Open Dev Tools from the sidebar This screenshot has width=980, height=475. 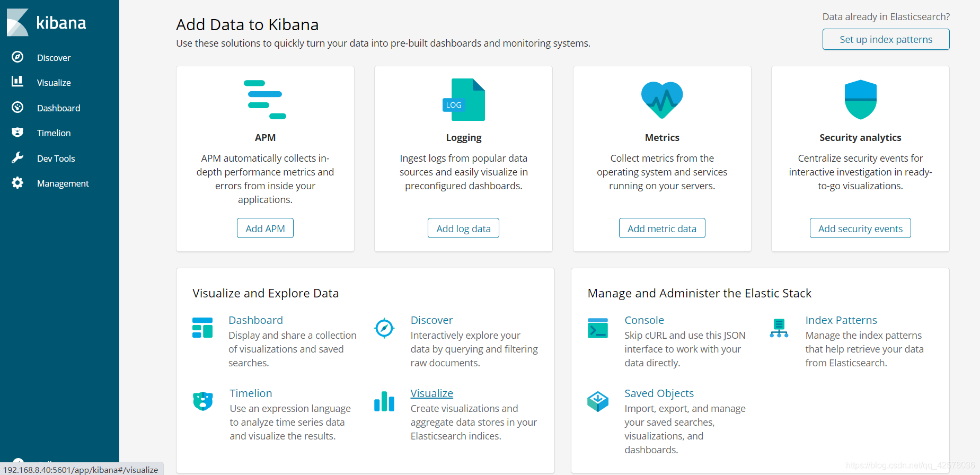click(x=56, y=159)
